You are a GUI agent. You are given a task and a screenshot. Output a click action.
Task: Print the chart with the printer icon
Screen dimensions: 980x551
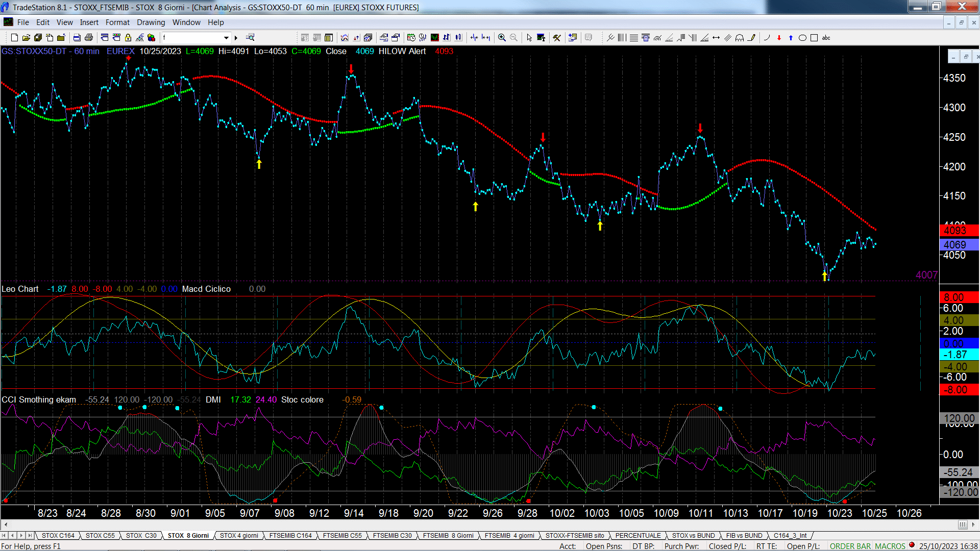pos(89,38)
